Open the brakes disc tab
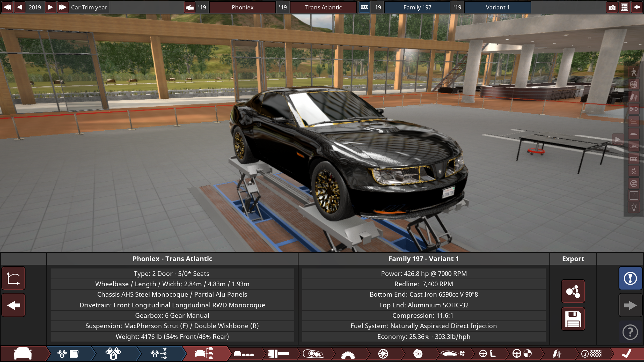644x362 pixels. click(418, 354)
